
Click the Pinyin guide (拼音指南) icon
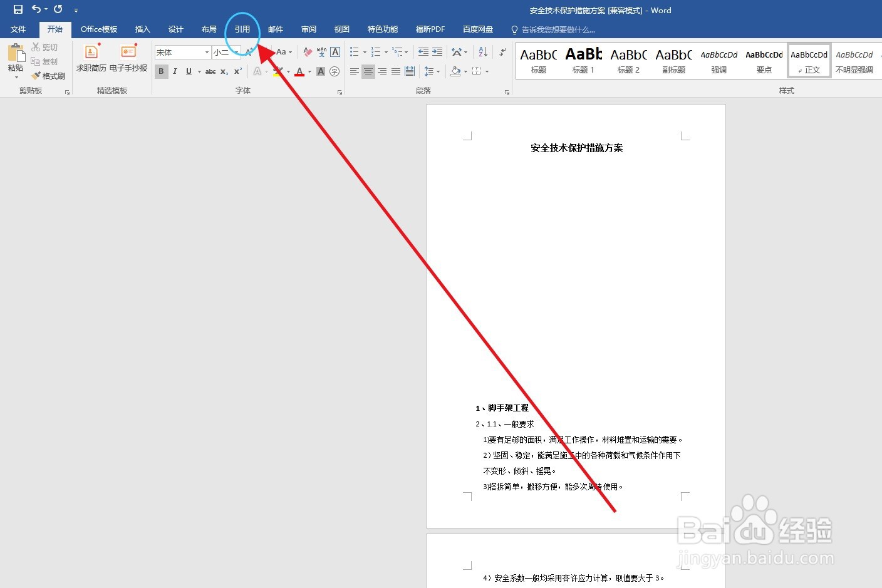click(321, 51)
